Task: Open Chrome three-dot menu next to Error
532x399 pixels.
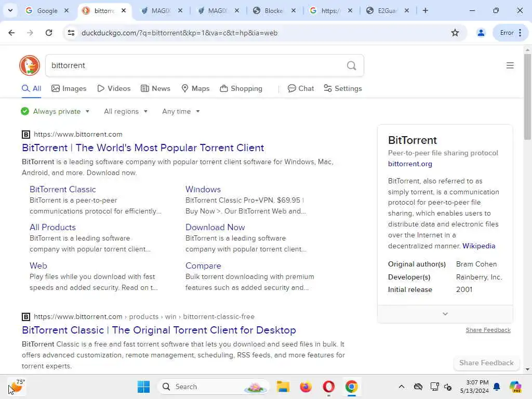Action: click(520, 33)
